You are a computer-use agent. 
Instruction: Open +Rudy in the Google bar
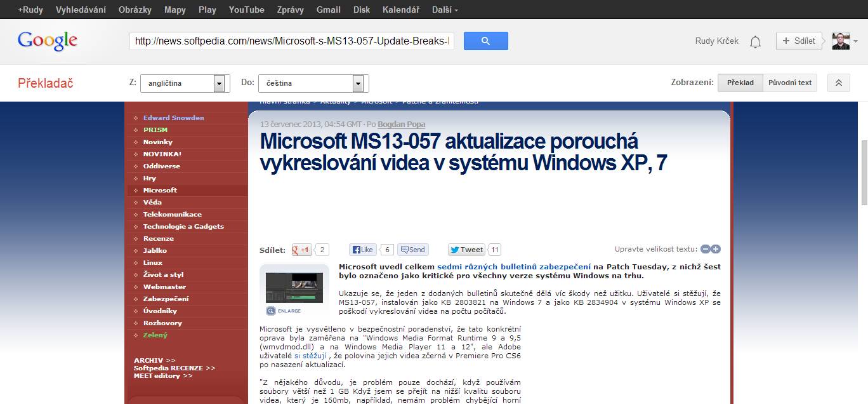tap(30, 10)
